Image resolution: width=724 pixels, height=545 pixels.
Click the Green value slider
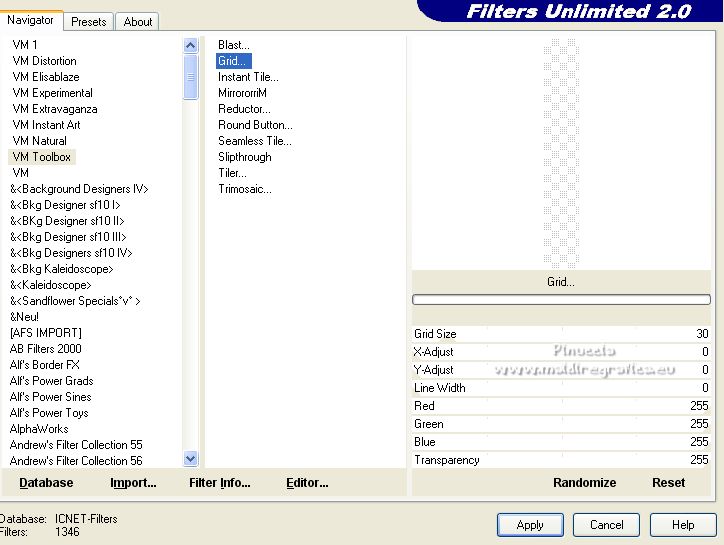tap(561, 424)
